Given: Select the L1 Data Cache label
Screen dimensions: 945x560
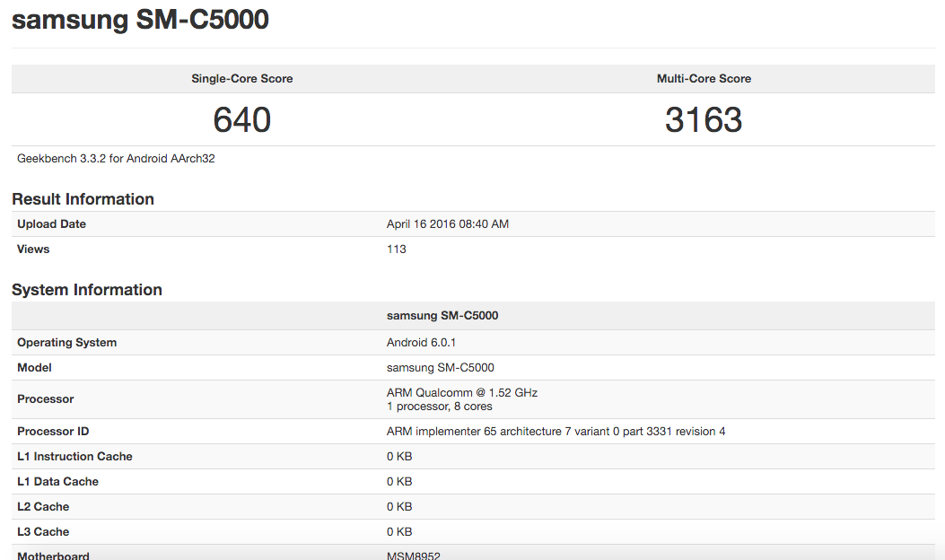Looking at the screenshot, I should click(x=57, y=482).
